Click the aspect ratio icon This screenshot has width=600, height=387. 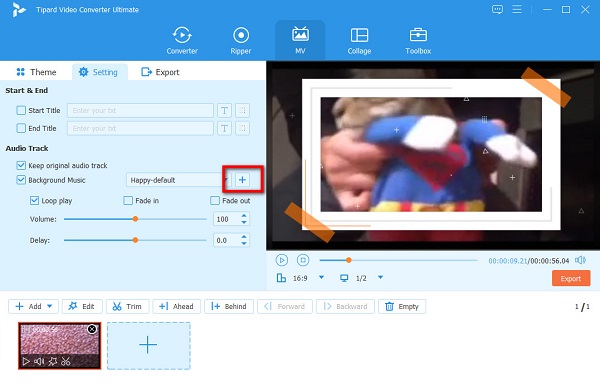tap(281, 278)
